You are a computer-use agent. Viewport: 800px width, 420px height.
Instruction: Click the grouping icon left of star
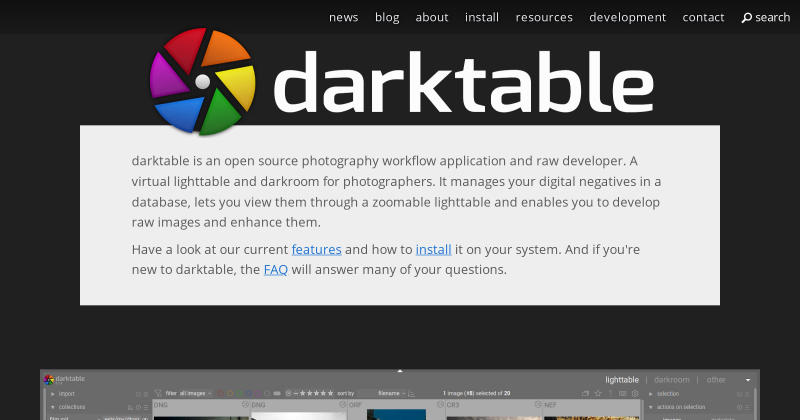(585, 393)
